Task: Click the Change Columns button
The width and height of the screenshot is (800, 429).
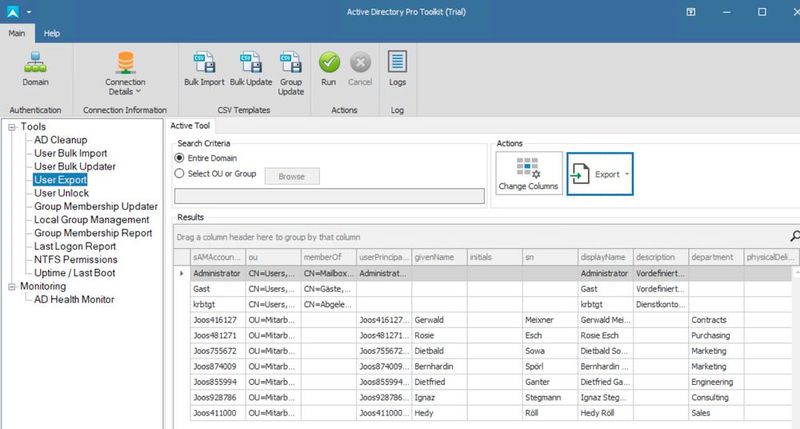Action: point(529,173)
